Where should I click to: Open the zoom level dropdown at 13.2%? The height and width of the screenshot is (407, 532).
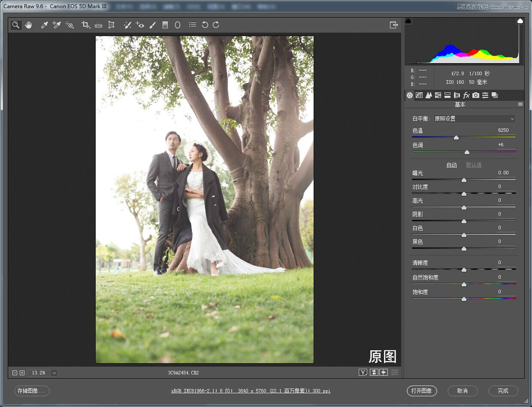point(54,373)
